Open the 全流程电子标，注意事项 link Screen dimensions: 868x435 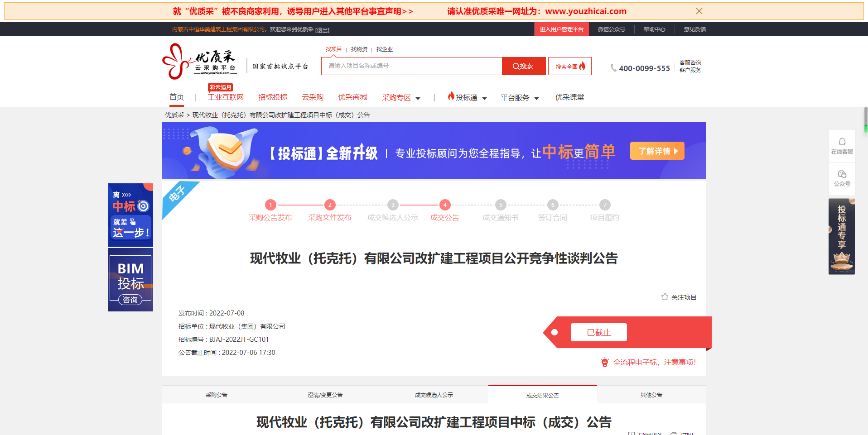pyautogui.click(x=655, y=362)
